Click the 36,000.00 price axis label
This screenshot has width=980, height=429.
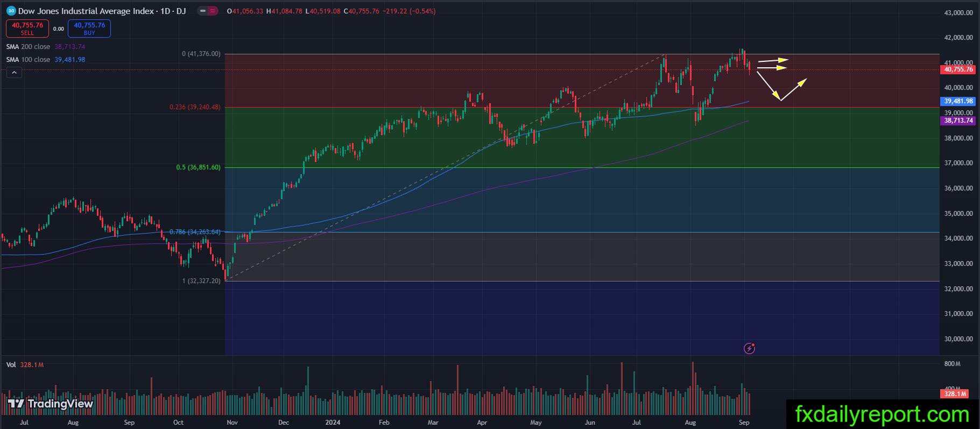tap(958, 188)
